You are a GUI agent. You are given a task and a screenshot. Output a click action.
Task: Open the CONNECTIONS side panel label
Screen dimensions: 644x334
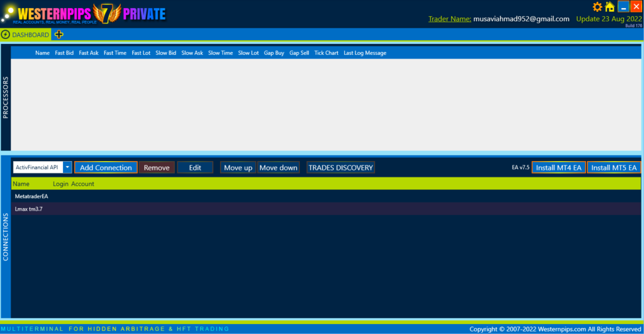coord(5,237)
